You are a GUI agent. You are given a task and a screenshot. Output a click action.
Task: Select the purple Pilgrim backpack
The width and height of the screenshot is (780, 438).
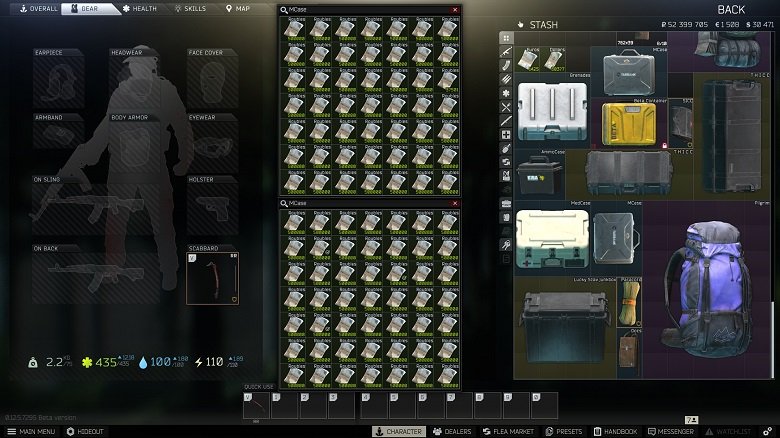pos(706,290)
